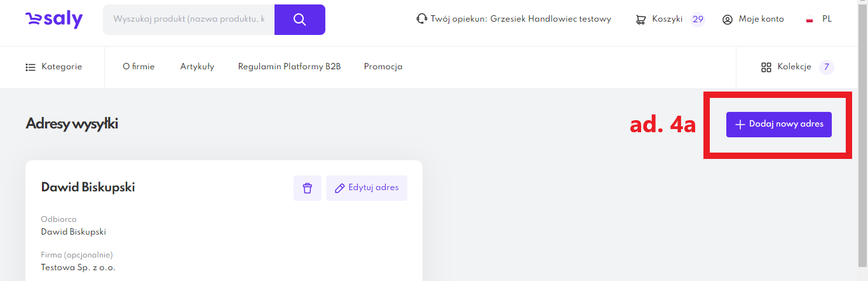Screen dimensions: 868x281
Task: Open Koszyki via the cart icon
Action: click(x=641, y=20)
